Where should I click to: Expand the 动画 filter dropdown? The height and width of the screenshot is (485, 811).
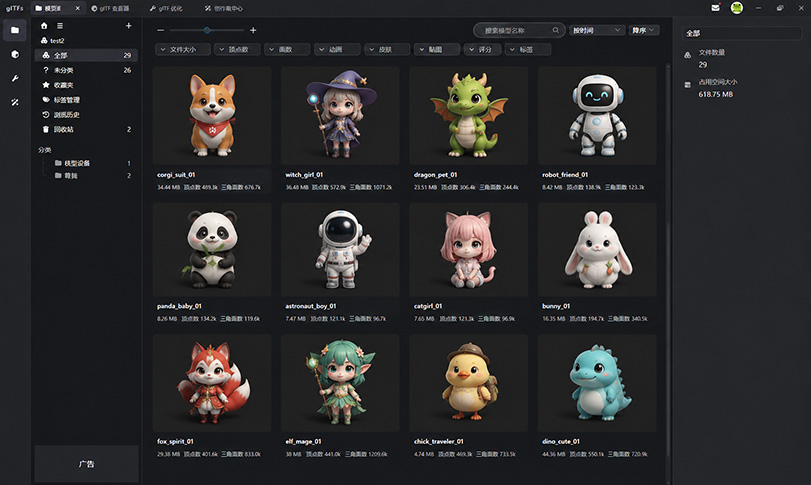point(337,50)
